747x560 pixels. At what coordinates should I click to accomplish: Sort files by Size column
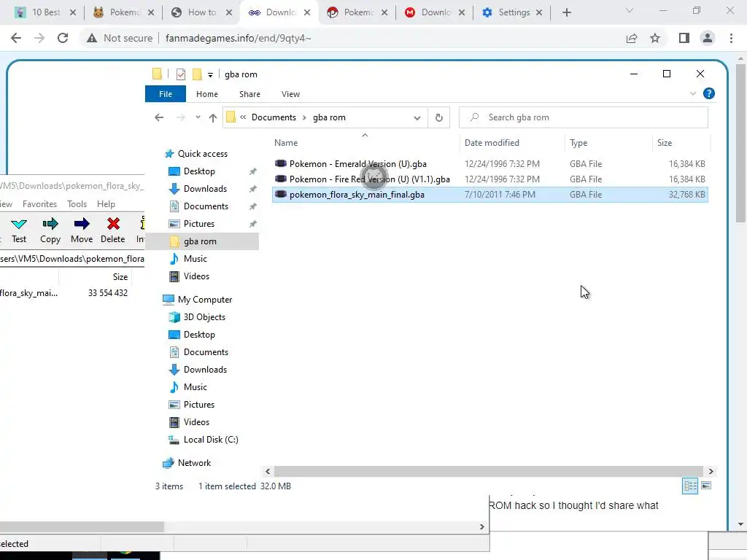664,143
